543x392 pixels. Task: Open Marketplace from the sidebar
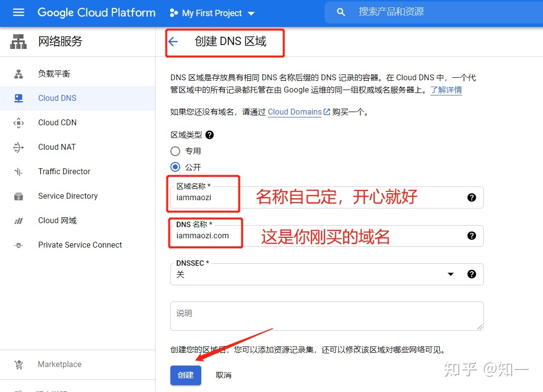pos(59,364)
